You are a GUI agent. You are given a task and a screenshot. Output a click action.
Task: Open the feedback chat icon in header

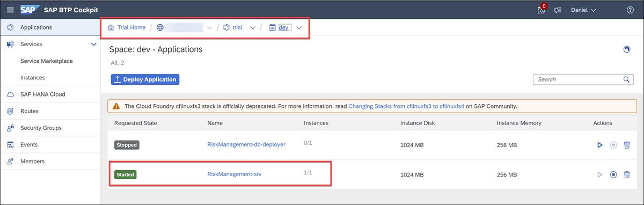click(x=558, y=10)
